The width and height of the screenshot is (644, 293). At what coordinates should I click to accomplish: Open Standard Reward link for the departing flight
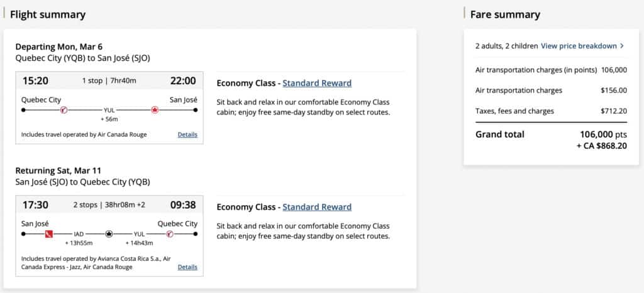point(317,83)
